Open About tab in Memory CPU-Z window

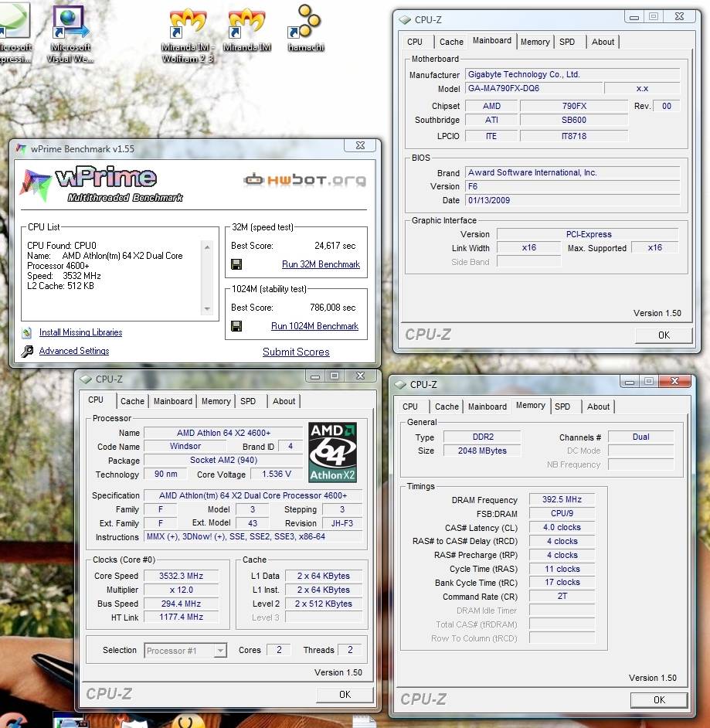coord(598,407)
